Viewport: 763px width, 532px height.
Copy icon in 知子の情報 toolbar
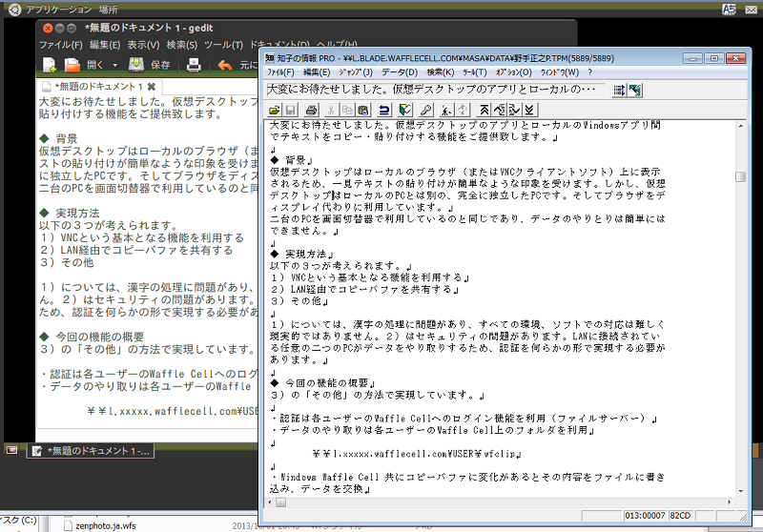[x=347, y=110]
